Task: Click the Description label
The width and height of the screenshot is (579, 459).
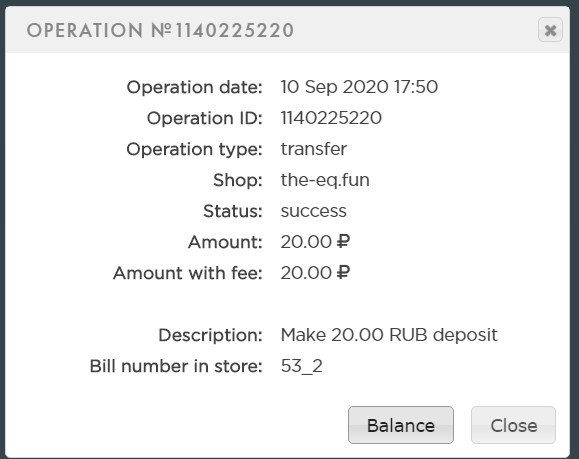Action: click(210, 336)
